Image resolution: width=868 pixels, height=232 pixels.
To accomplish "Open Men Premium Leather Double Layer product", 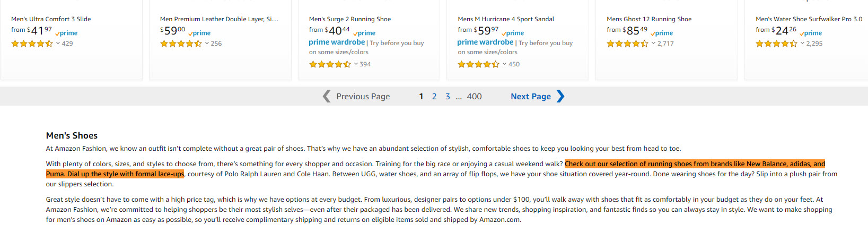I will click(219, 19).
